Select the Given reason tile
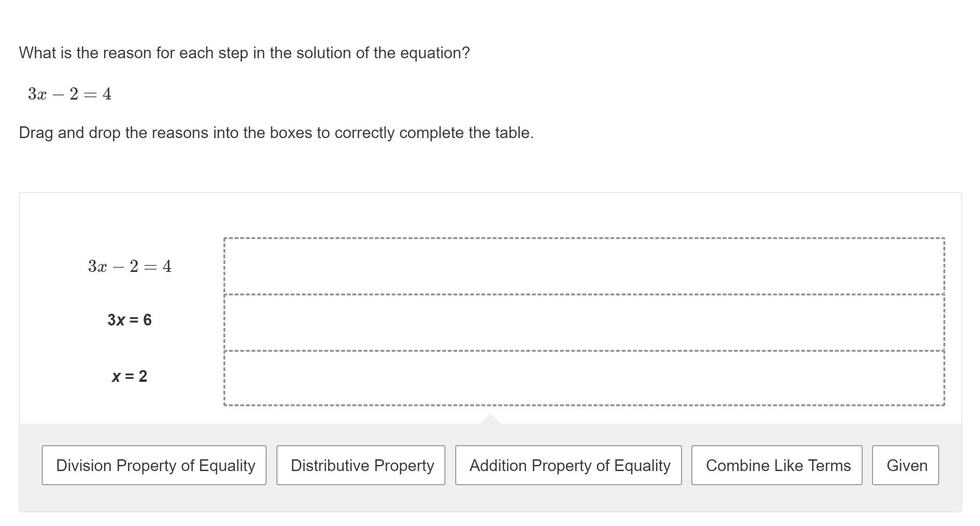This screenshot has height=526, width=980. (x=905, y=465)
